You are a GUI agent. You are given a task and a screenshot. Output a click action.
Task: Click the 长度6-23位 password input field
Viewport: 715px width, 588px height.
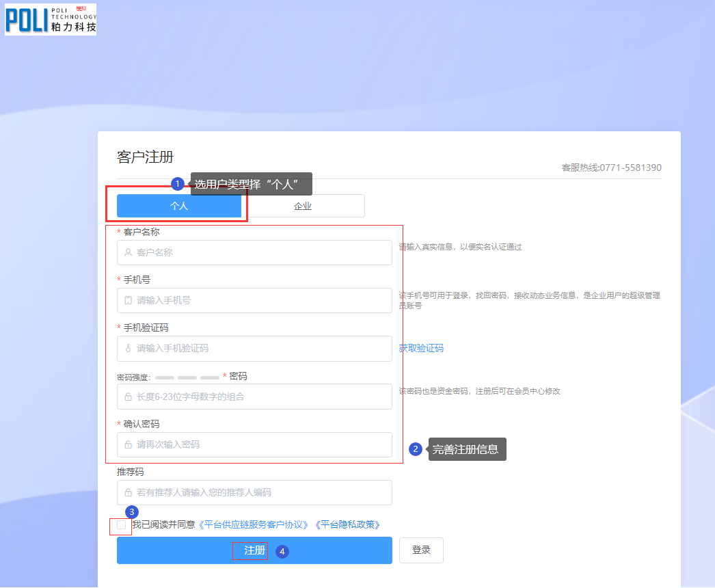(x=254, y=397)
